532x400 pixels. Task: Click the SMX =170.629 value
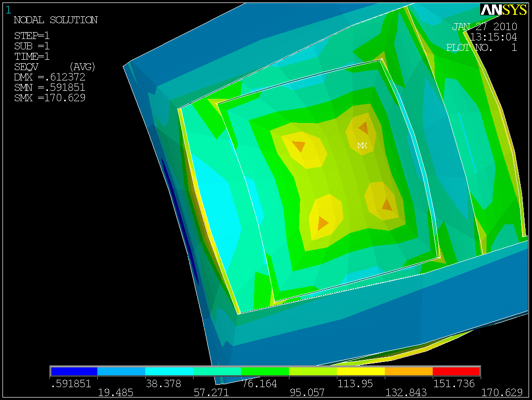pos(49,98)
